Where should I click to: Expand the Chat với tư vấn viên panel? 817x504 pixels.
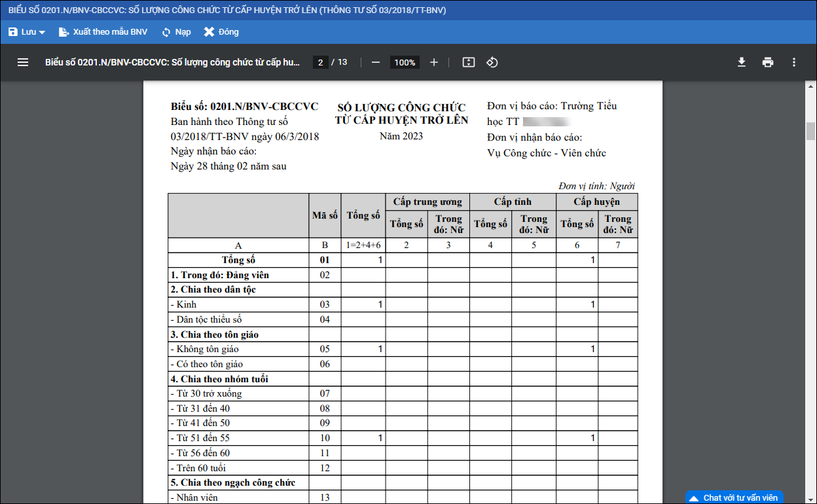[735, 497]
